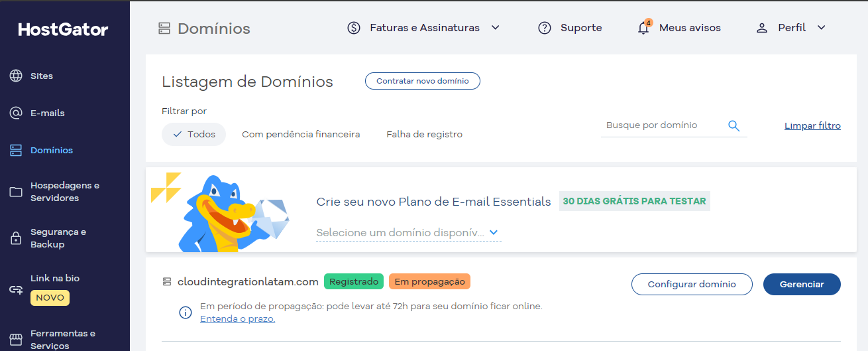Click the Configurar domínio button
868x351 pixels.
692,284
